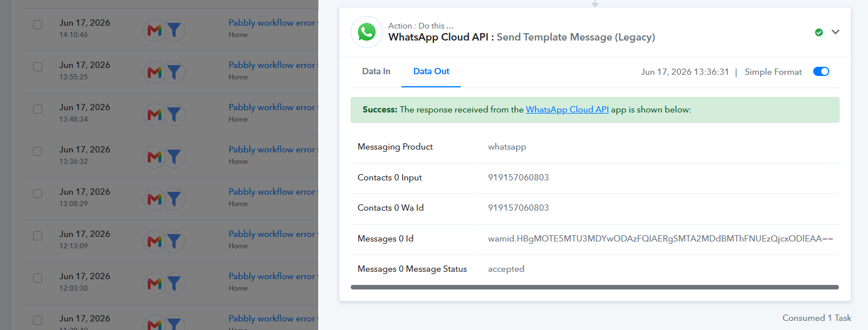Switch to the Data In tab
The image size is (868, 330).
point(376,71)
